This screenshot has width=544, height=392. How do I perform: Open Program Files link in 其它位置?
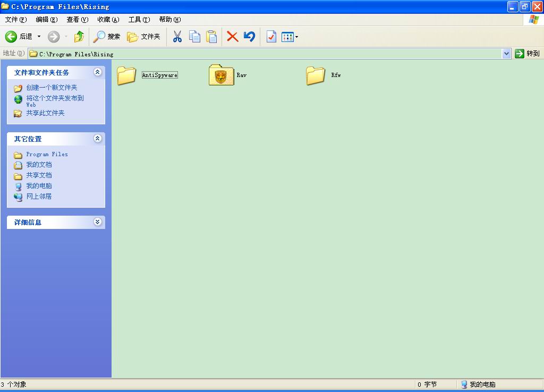(x=47, y=155)
